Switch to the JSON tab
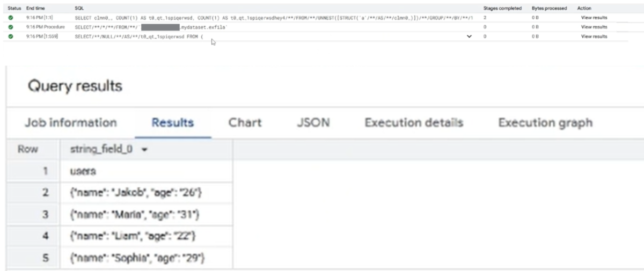The height and width of the screenshot is (271, 644). [313, 122]
